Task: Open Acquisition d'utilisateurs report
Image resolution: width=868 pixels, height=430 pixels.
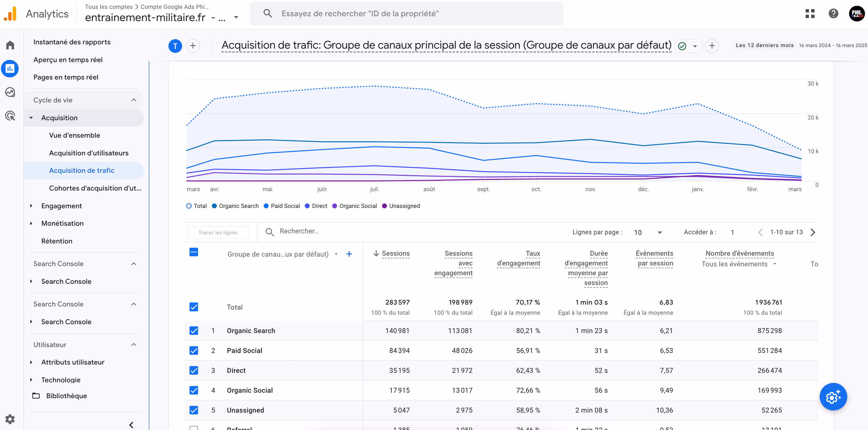Action: pyautogui.click(x=89, y=153)
